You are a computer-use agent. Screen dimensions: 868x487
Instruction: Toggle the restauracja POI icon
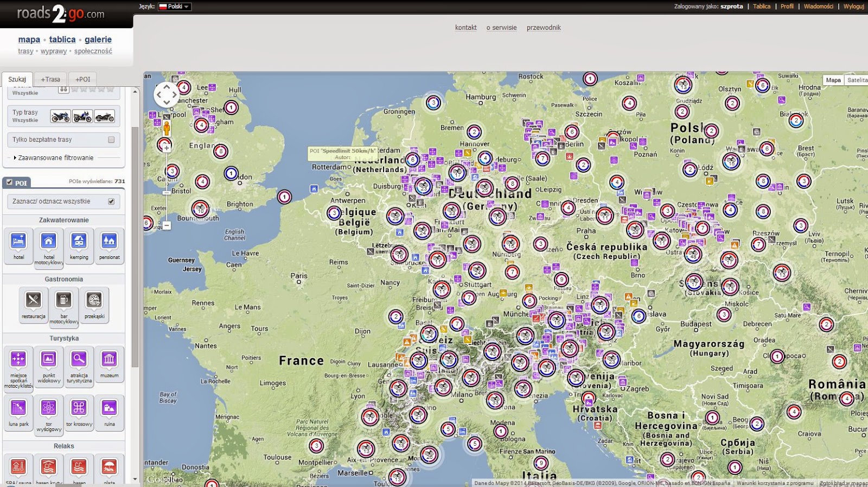pos(33,305)
